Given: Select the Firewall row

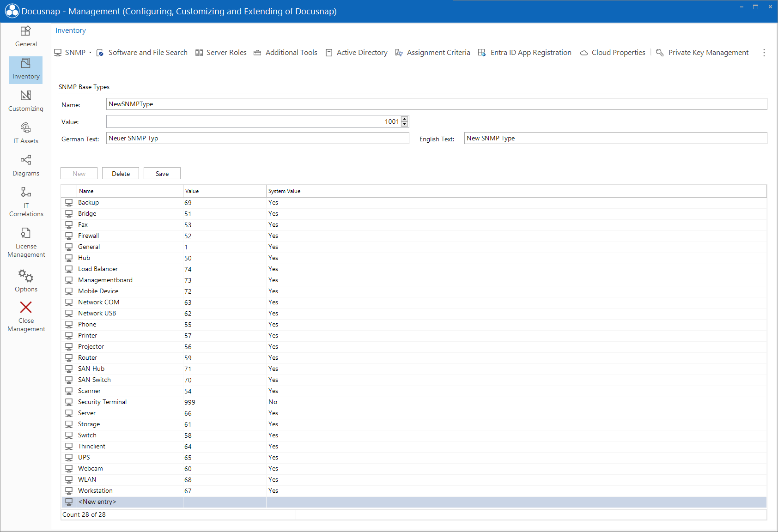Looking at the screenshot, I should click(414, 236).
